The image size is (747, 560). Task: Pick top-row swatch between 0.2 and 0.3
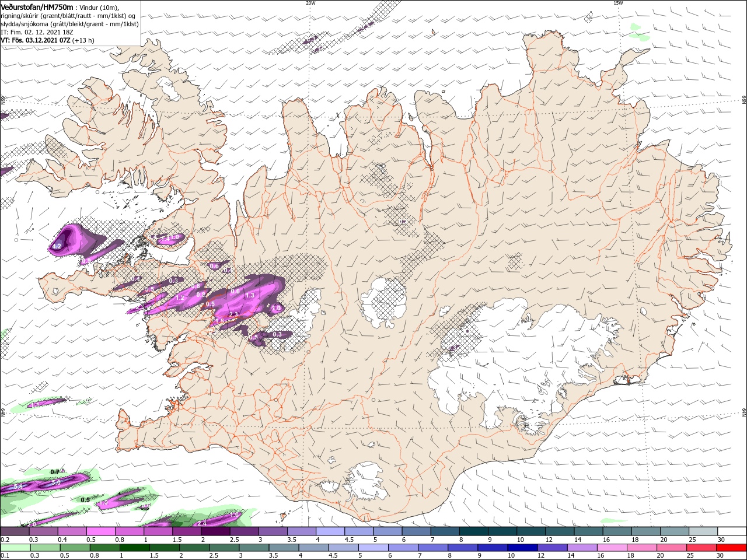coord(15,531)
